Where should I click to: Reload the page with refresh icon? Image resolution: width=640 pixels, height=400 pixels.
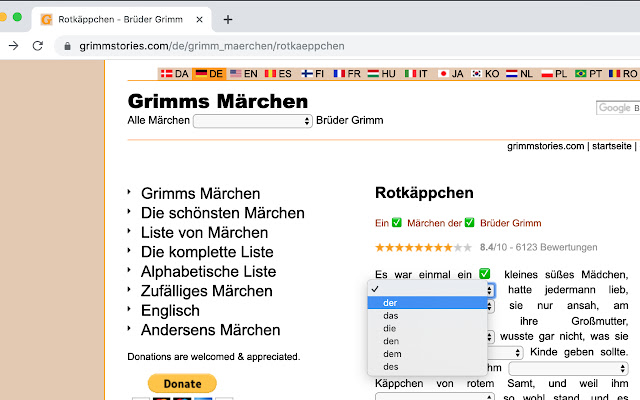point(38,46)
